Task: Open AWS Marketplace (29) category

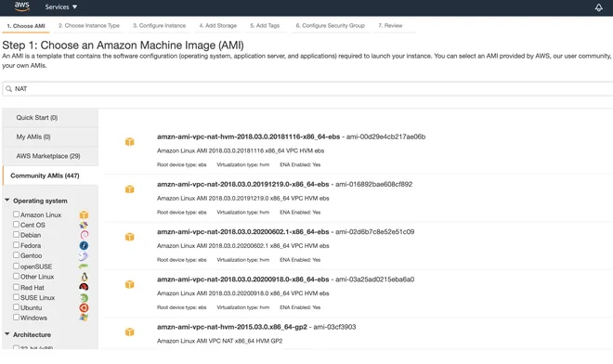Action: (50, 156)
